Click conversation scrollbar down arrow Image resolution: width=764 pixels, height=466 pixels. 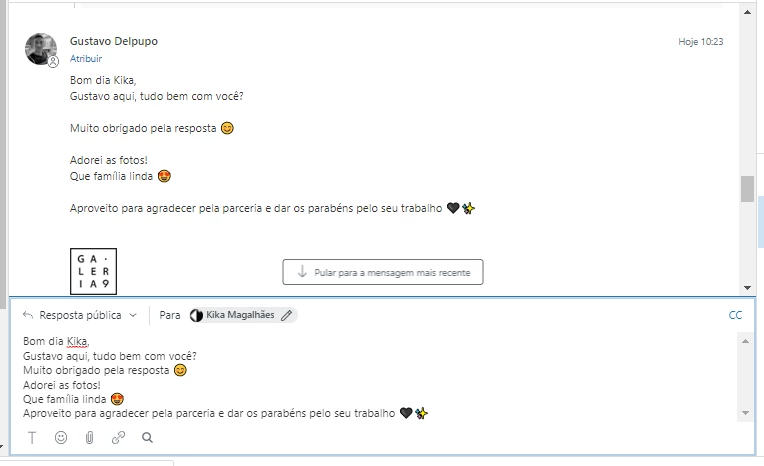[747, 288]
